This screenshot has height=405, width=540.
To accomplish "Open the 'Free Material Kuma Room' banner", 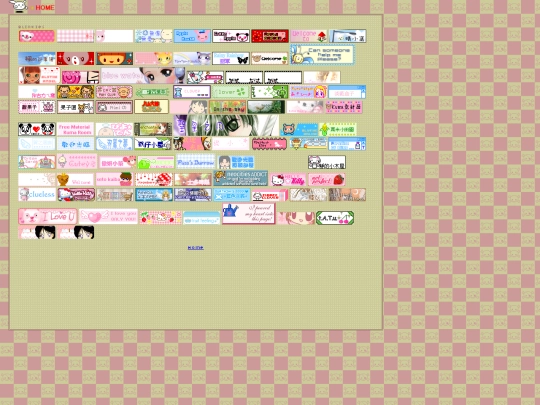I will 75,129.
